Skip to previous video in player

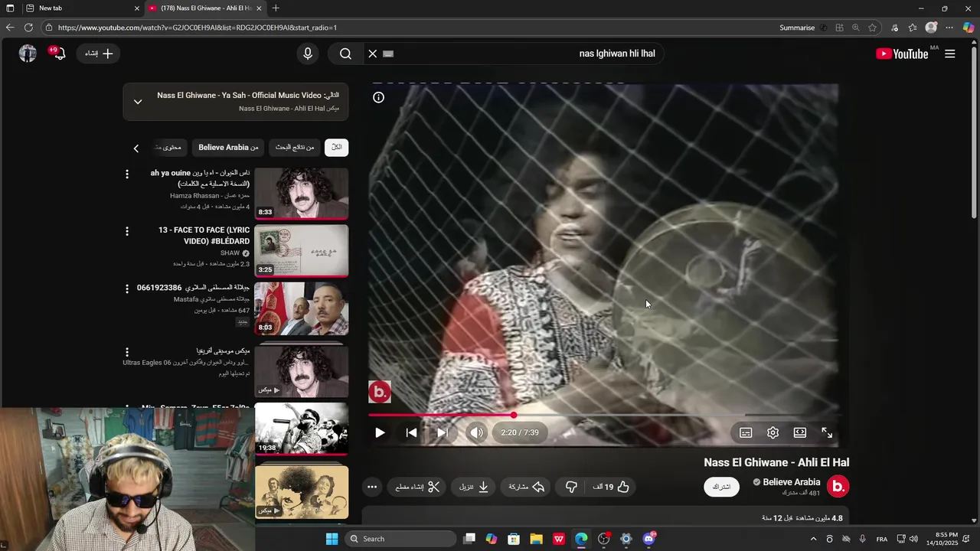(x=411, y=432)
